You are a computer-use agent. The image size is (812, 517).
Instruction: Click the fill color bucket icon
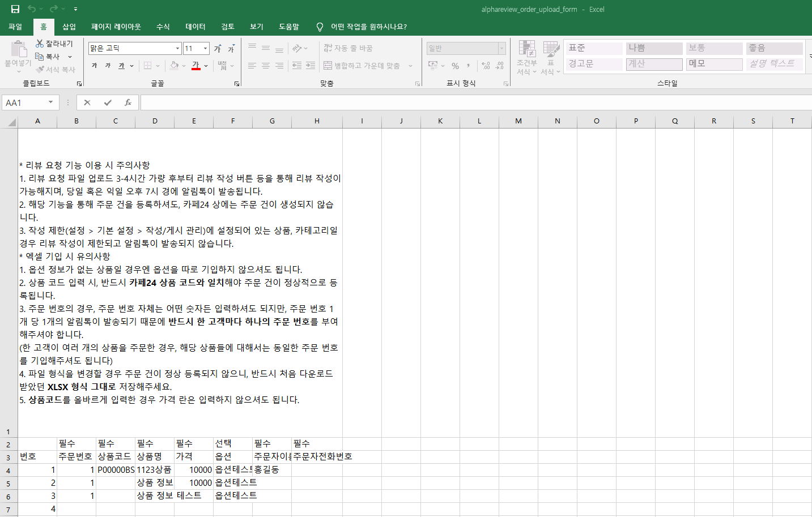175,66
